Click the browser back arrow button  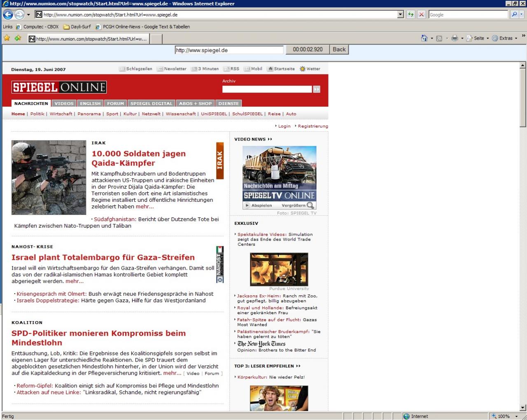pyautogui.click(x=8, y=14)
